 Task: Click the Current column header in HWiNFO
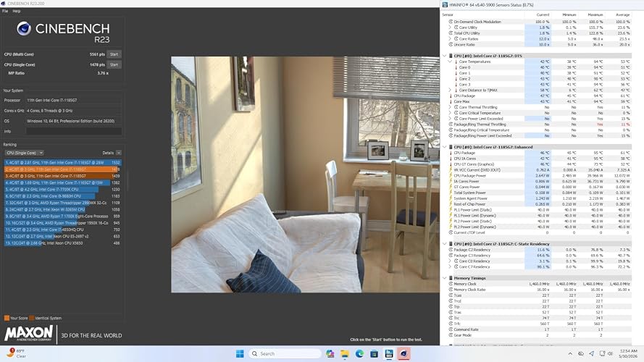tap(543, 14)
